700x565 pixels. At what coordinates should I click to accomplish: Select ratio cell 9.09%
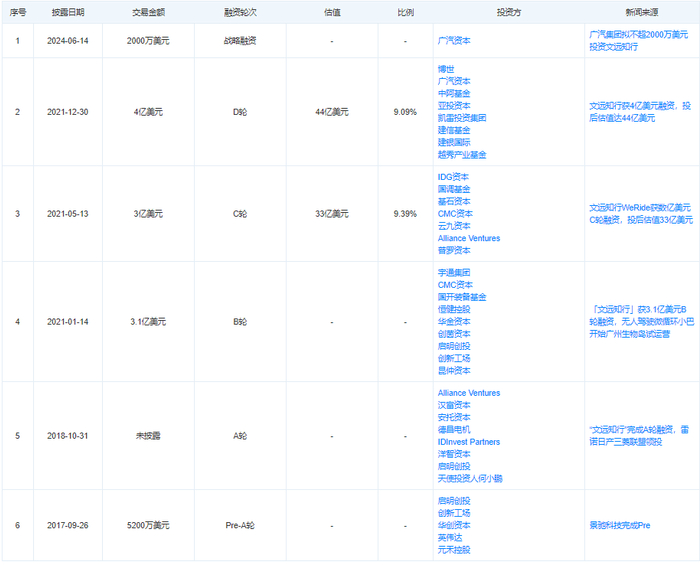pyautogui.click(x=405, y=112)
